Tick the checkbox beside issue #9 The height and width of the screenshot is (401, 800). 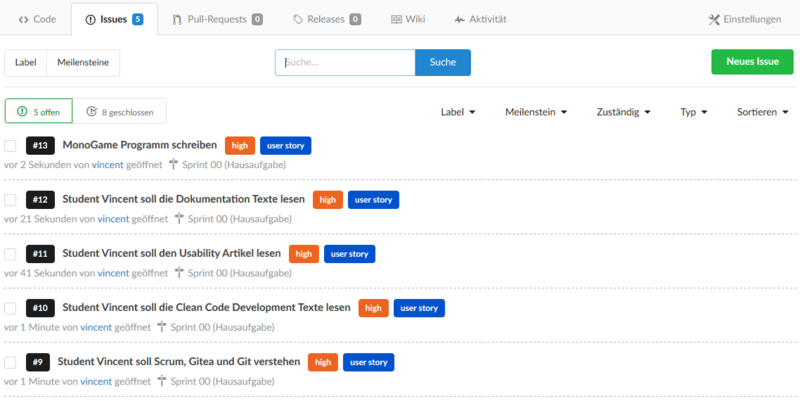pyautogui.click(x=11, y=362)
